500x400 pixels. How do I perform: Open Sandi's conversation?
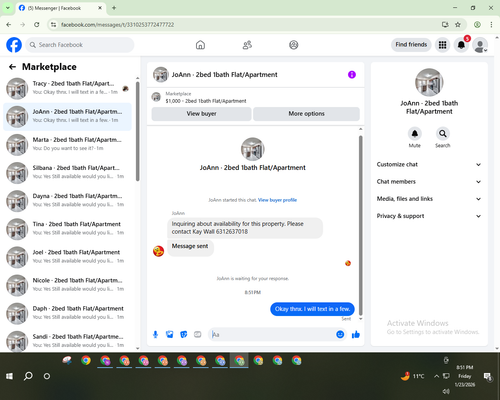tap(67, 341)
